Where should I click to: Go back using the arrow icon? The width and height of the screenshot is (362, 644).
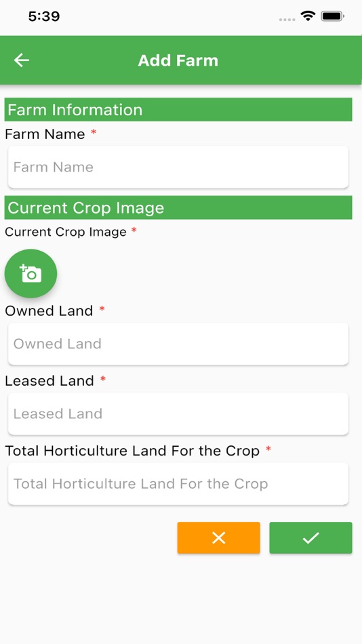(22, 60)
